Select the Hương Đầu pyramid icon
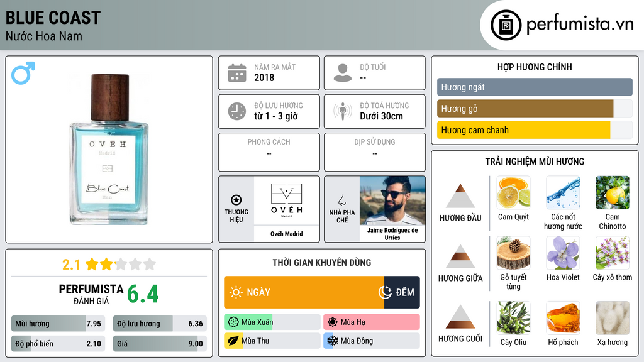 pos(460,196)
